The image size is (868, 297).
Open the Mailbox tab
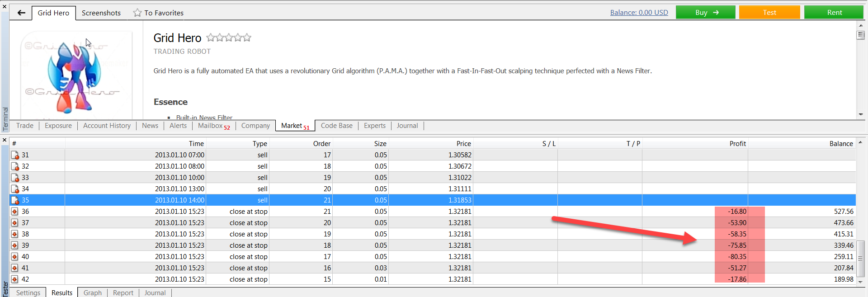coord(214,126)
